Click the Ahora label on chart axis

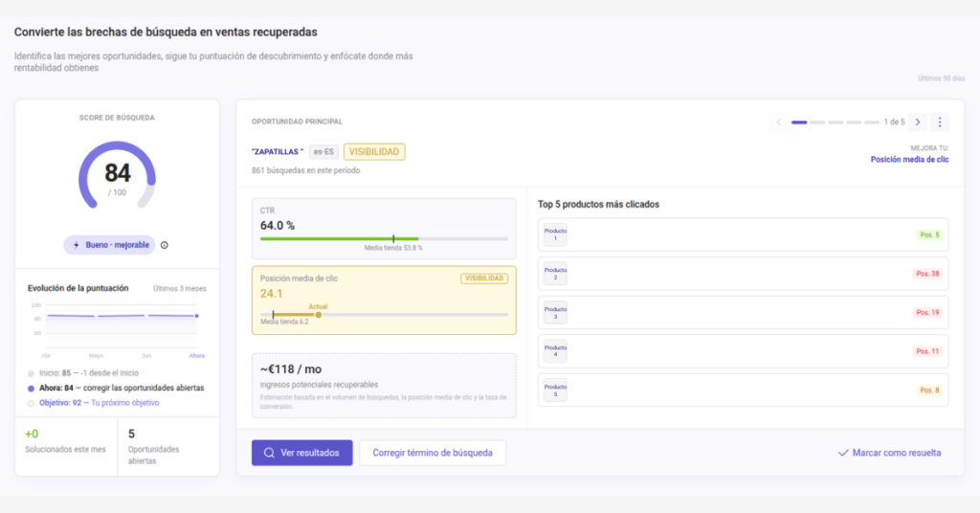pos(196,355)
